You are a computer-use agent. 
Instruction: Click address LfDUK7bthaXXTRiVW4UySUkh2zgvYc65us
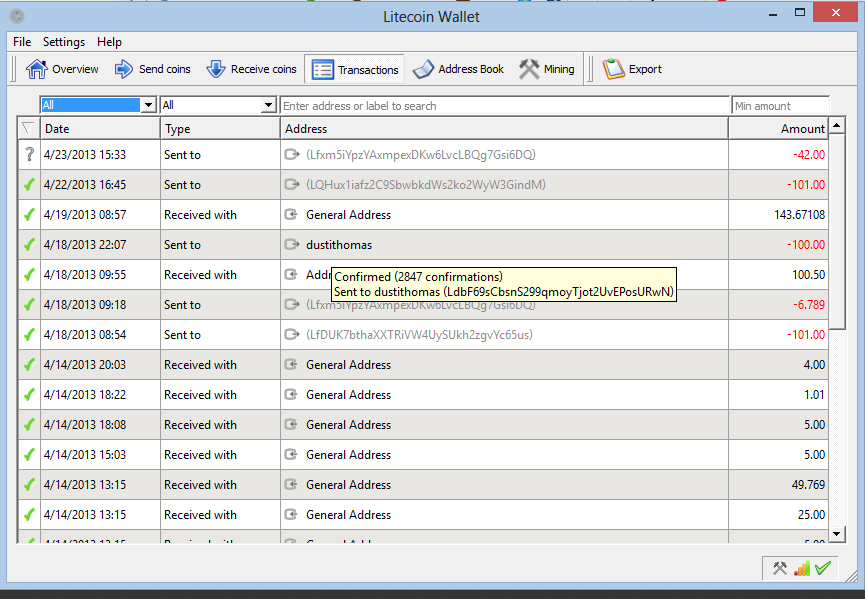coord(419,335)
